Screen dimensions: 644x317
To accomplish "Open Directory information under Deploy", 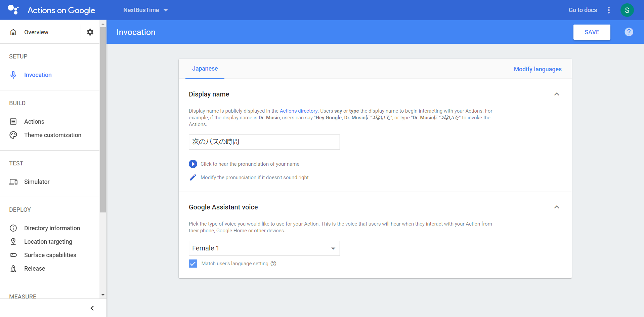I will [x=52, y=228].
